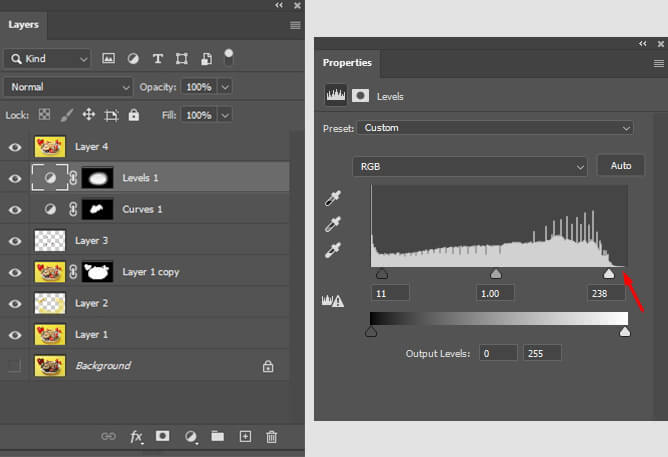
Task: Lock artboard nesting icon
Action: coord(112,115)
